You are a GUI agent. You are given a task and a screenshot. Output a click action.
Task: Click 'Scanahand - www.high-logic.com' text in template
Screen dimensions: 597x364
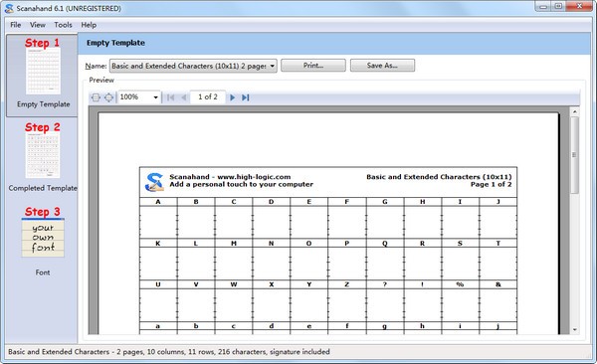coord(230,177)
